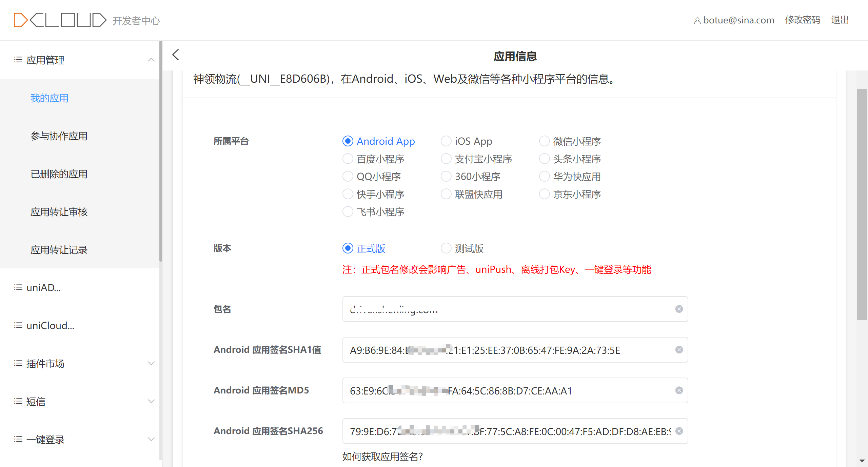Open 已删除的应用 in sidebar
Viewport: 868px width, 467px height.
[59, 174]
